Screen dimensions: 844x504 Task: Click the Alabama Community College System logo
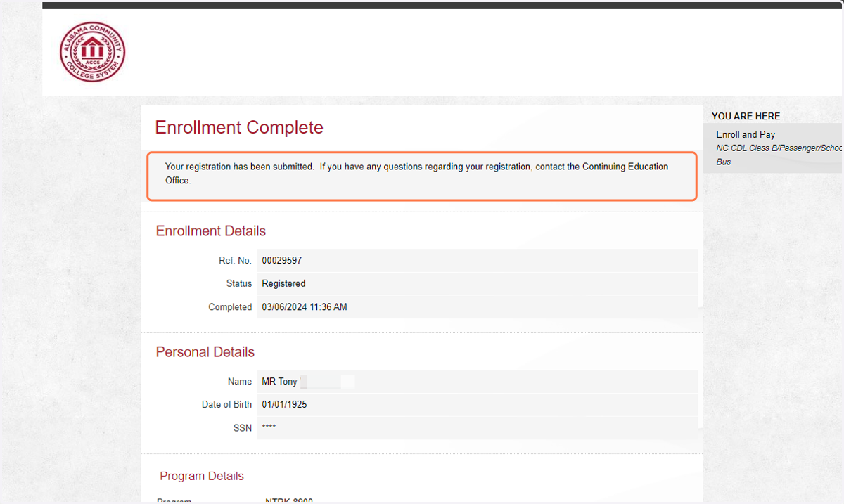click(x=93, y=52)
